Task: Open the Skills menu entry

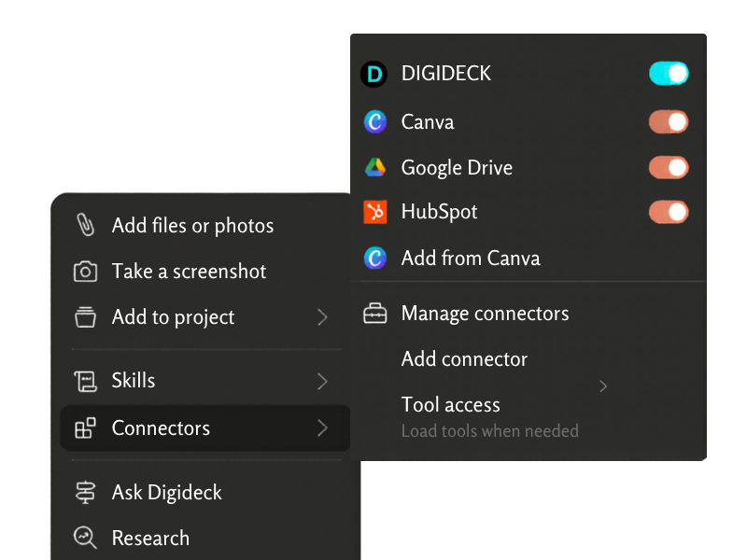Action: click(x=204, y=381)
